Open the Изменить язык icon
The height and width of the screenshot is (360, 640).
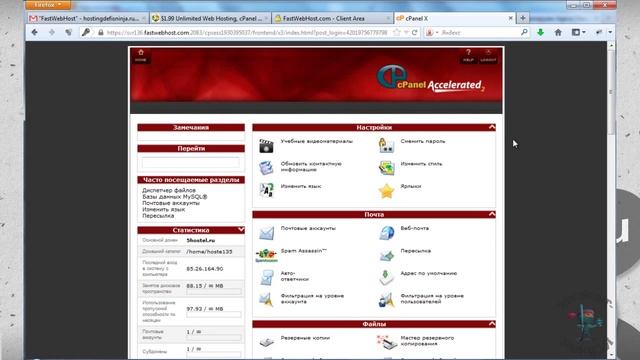pyautogui.click(x=266, y=190)
